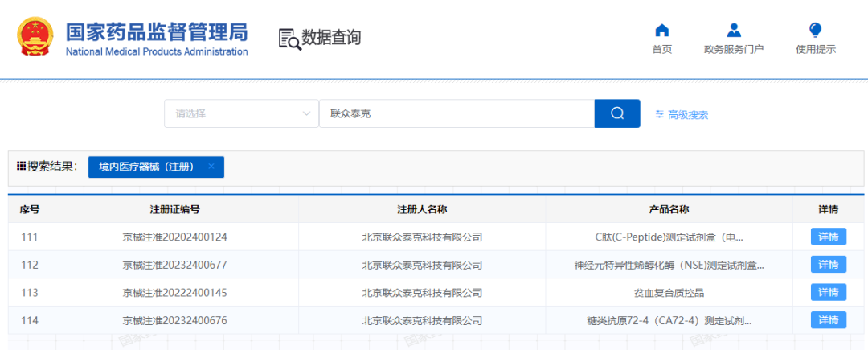This screenshot has width=868, height=350.
Task: Remove the 境内医疗器械 filter tag with X
Action: pyautogui.click(x=211, y=167)
